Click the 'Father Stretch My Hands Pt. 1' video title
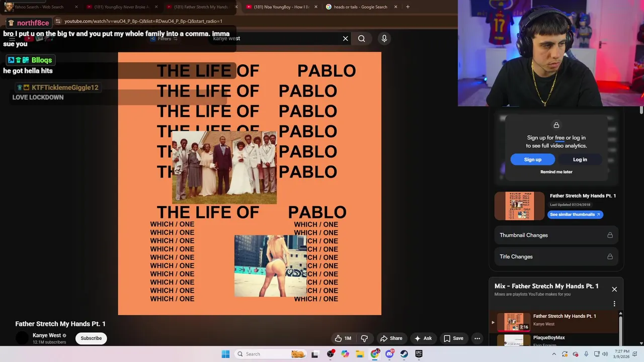 pyautogui.click(x=60, y=324)
